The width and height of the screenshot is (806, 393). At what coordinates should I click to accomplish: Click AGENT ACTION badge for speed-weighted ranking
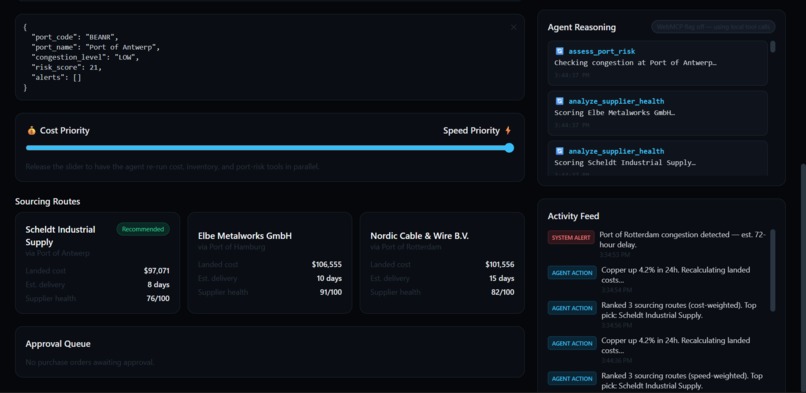572,379
